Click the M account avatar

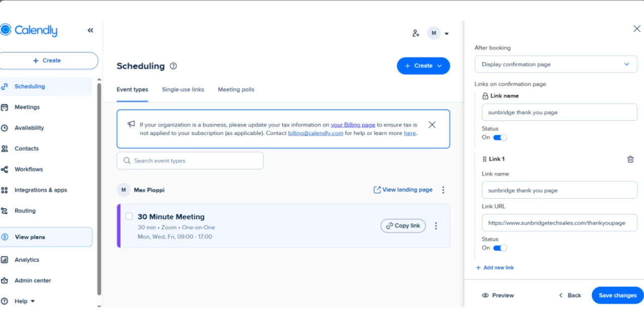tap(434, 33)
